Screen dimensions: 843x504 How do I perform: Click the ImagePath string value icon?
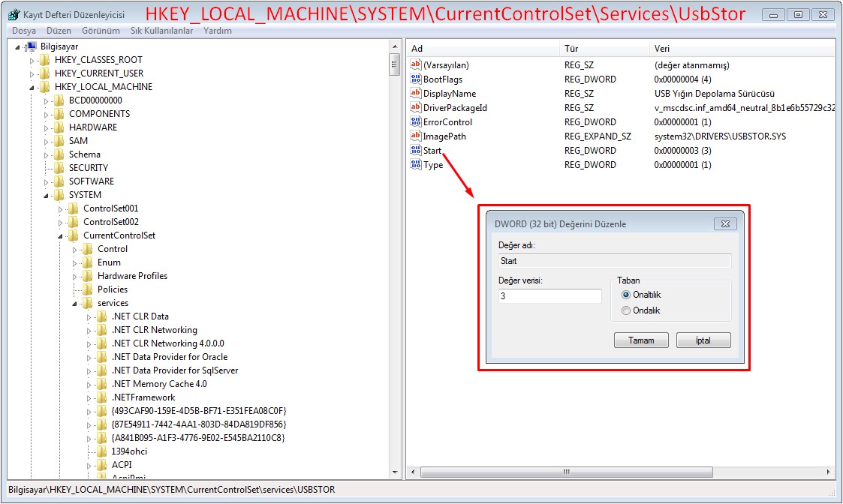click(x=416, y=136)
